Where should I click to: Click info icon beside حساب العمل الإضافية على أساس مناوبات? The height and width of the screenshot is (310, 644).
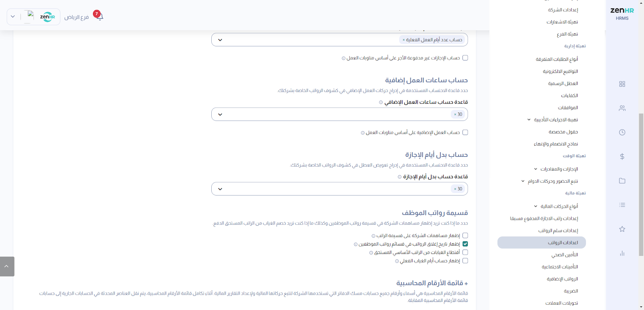click(x=363, y=133)
